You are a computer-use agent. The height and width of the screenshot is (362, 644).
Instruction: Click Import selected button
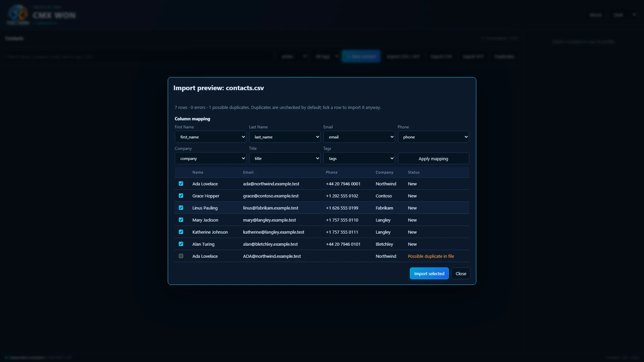tap(429, 274)
